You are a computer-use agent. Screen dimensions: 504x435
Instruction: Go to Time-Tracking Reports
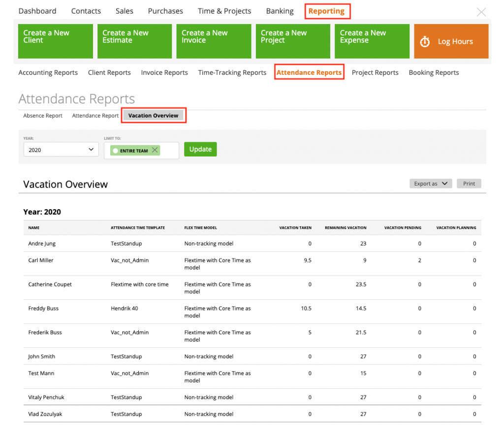point(232,72)
